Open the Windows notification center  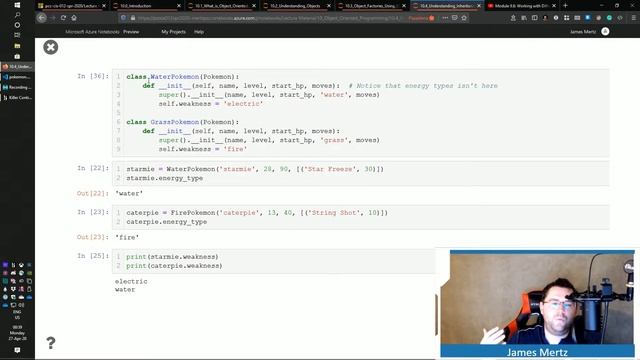pos(17,350)
